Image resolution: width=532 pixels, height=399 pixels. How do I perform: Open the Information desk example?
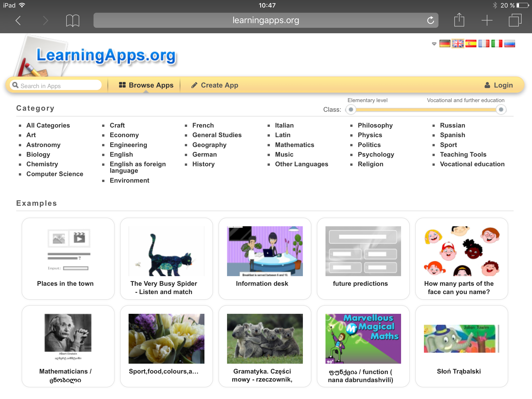point(265,258)
